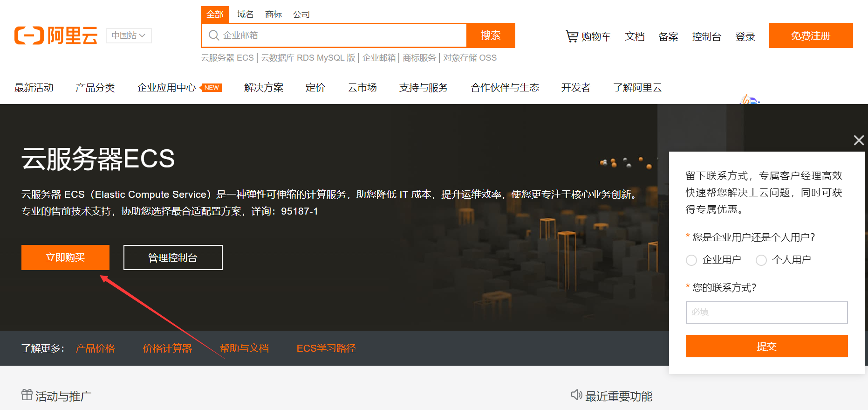Click the 云服务器ECS banner heading
The width and height of the screenshot is (868, 410).
pyautogui.click(x=98, y=159)
